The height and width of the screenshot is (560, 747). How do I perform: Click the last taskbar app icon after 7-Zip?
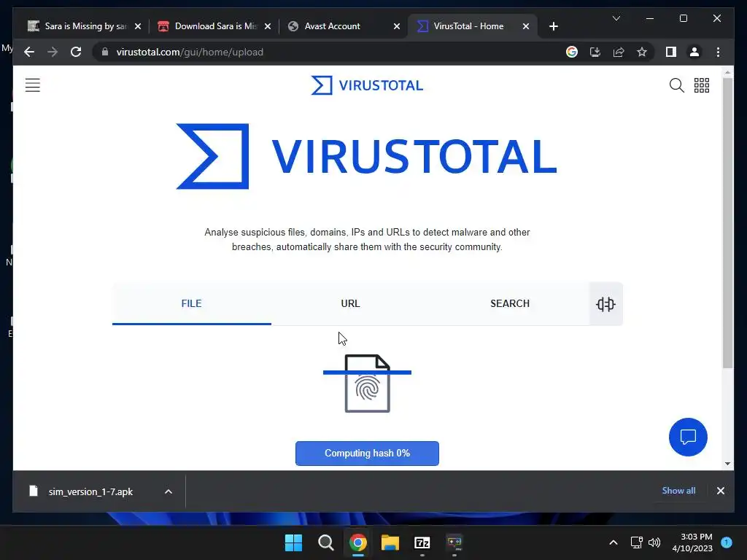(x=454, y=542)
